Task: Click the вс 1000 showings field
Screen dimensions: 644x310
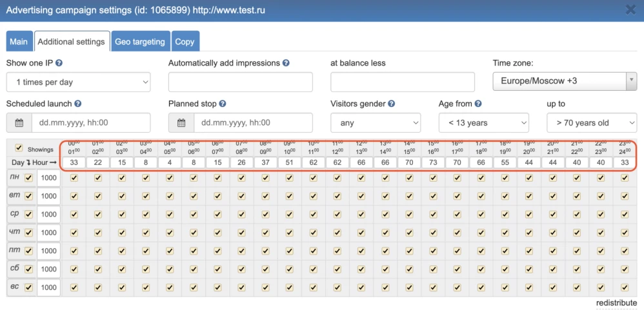Action: point(48,287)
